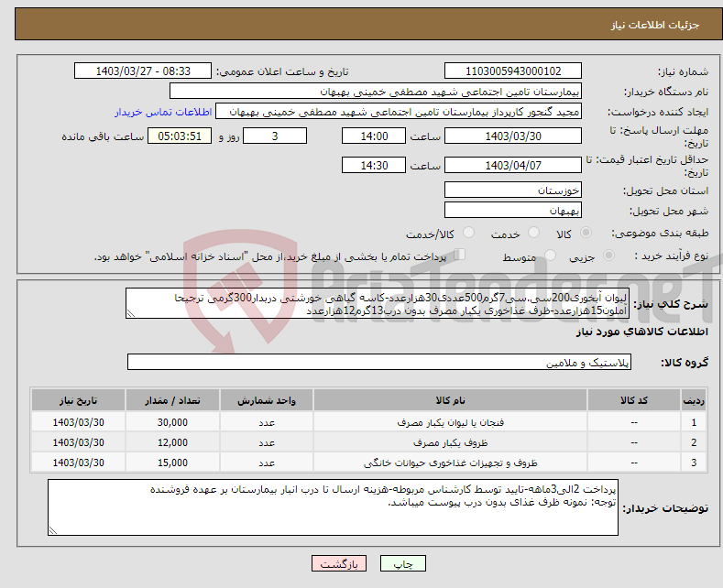Click the اطلاعات کالاهای مورد نیاز section heading
723x588 pixels.
click(x=641, y=332)
